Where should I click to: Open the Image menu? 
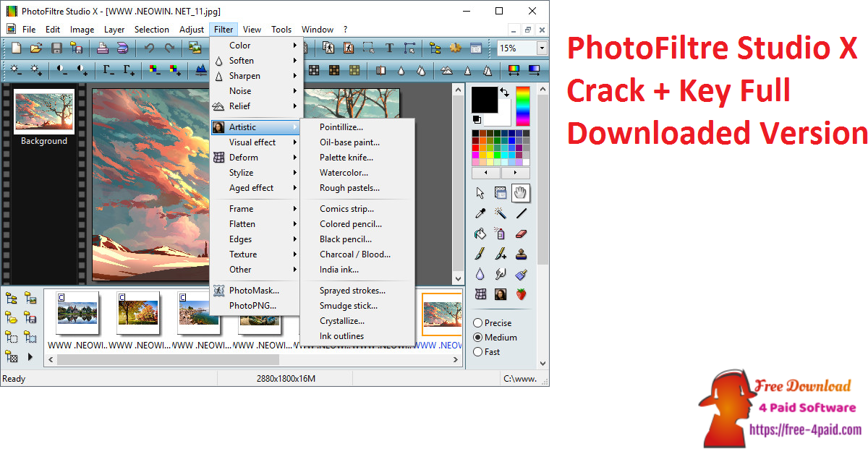(82, 29)
